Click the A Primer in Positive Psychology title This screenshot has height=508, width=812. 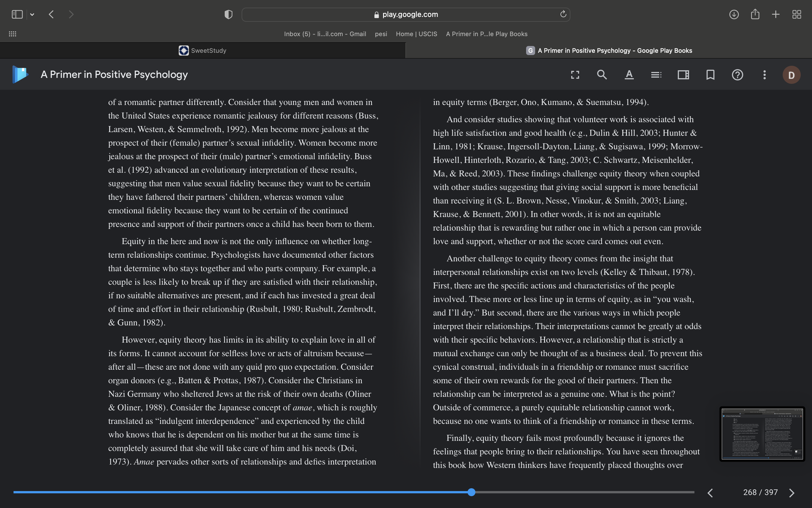(x=114, y=74)
